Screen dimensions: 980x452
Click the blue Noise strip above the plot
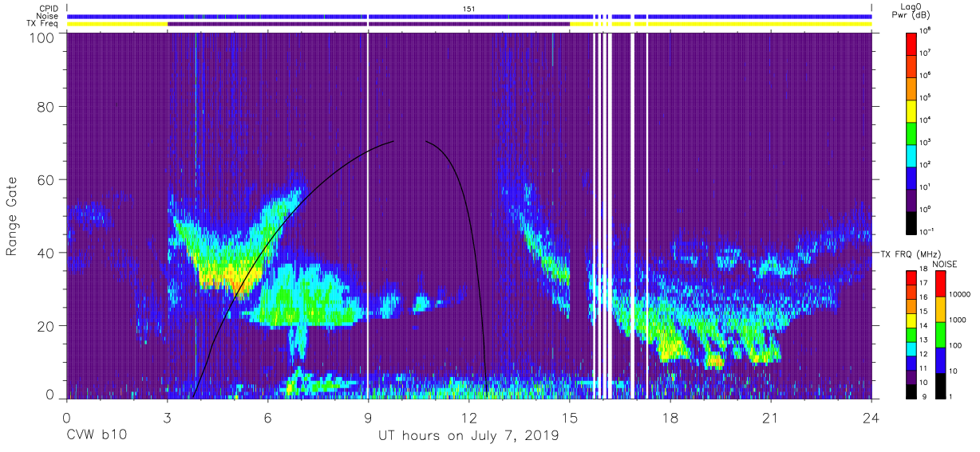[469, 16]
